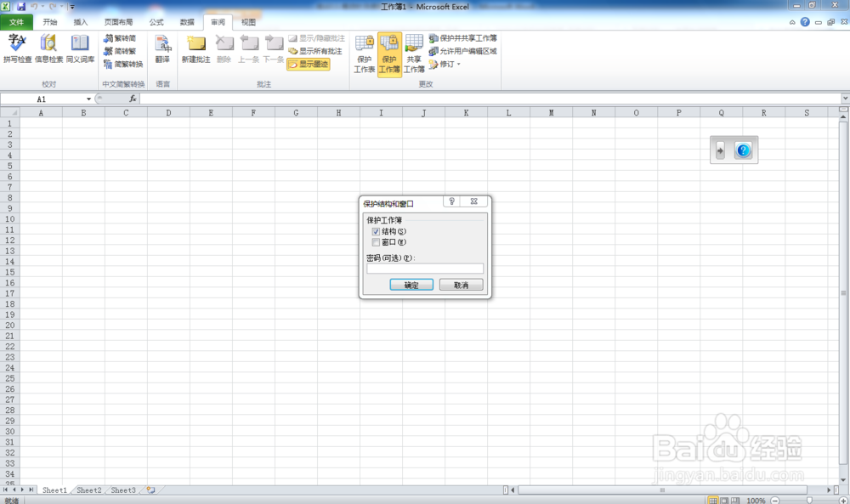Screen dimensions: 850x504
Task: Go to next comment (下一条)
Action: [x=273, y=48]
